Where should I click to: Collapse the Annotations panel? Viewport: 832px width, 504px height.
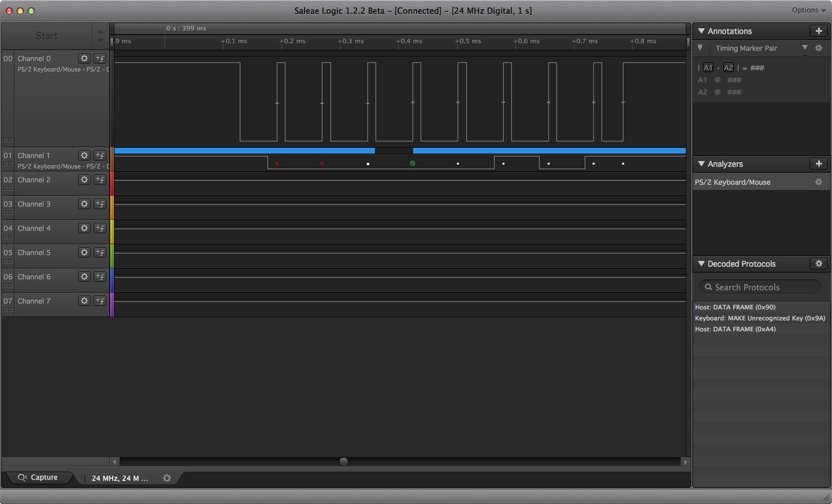[701, 31]
